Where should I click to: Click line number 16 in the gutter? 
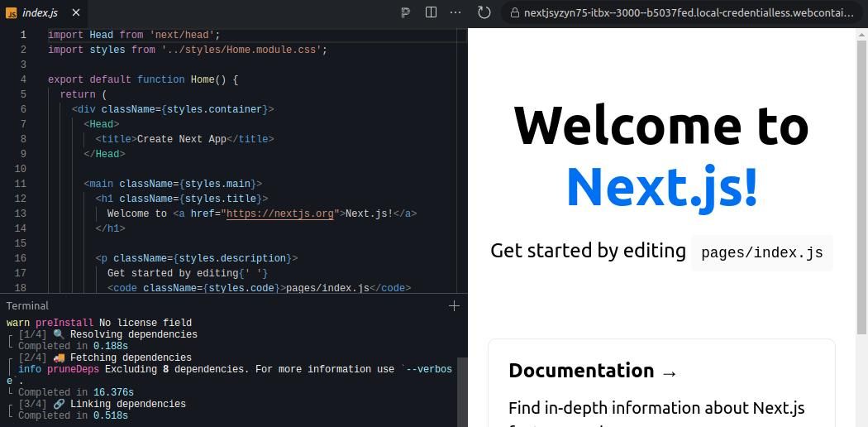point(21,258)
